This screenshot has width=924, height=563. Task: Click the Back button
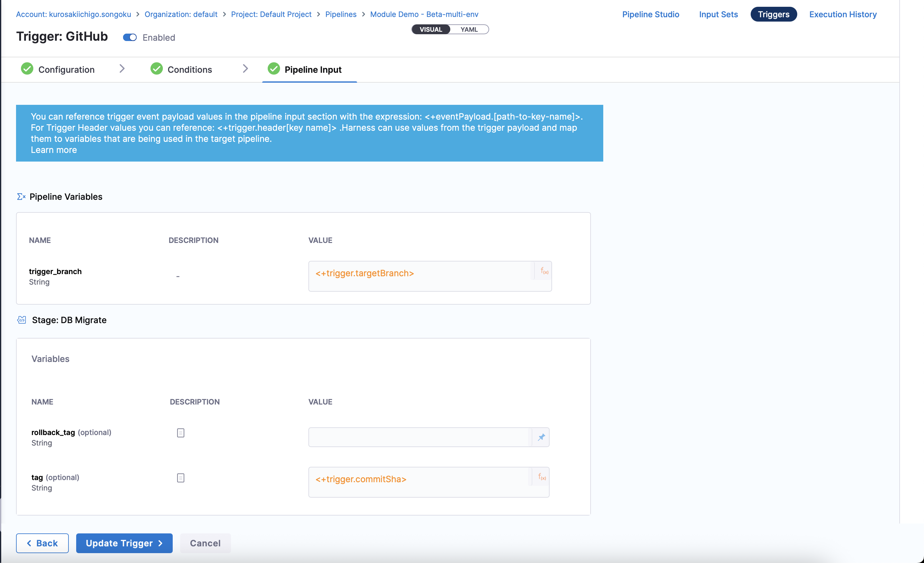coord(42,543)
